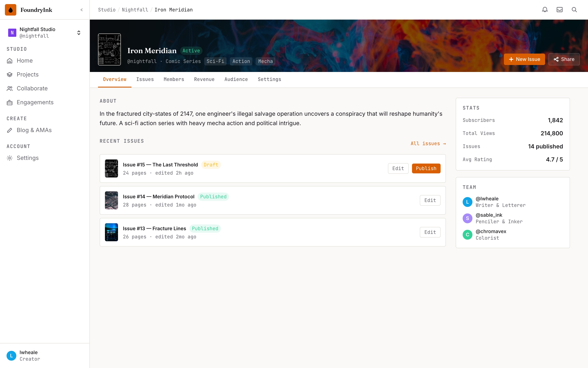
Task: Go to Studio in the breadcrumb
Action: (x=107, y=10)
